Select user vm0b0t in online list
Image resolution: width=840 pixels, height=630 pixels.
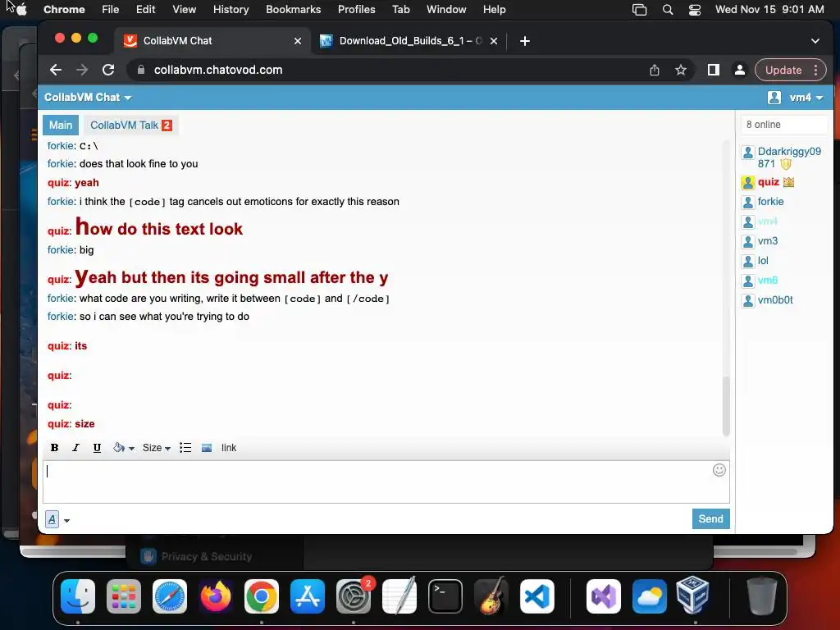click(775, 300)
